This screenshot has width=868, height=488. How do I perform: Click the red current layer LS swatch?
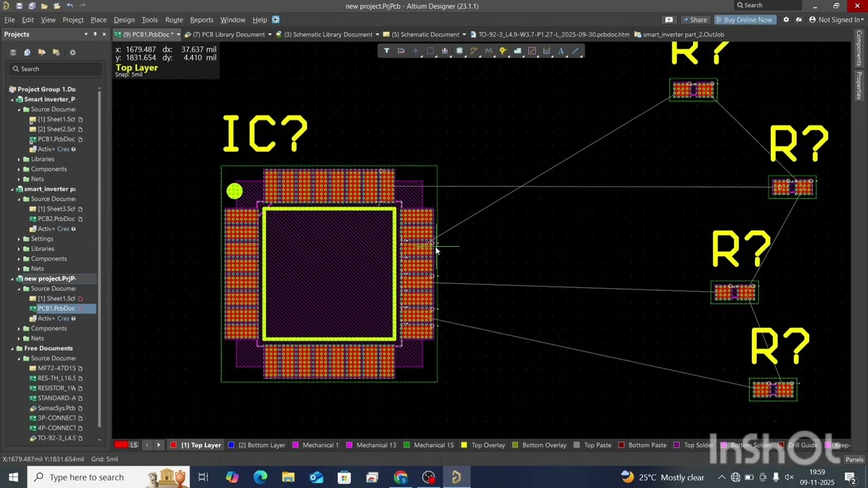[121, 445]
